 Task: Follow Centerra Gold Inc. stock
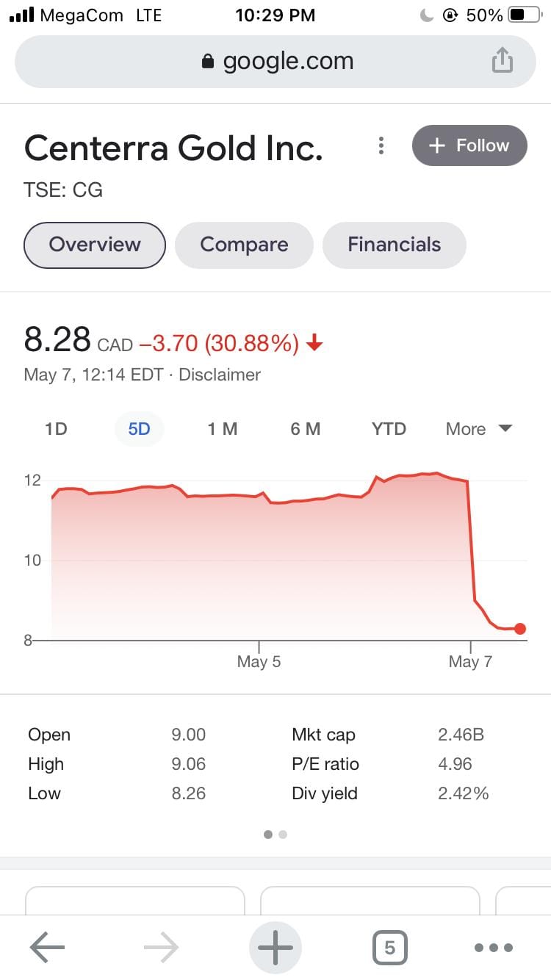click(x=469, y=145)
